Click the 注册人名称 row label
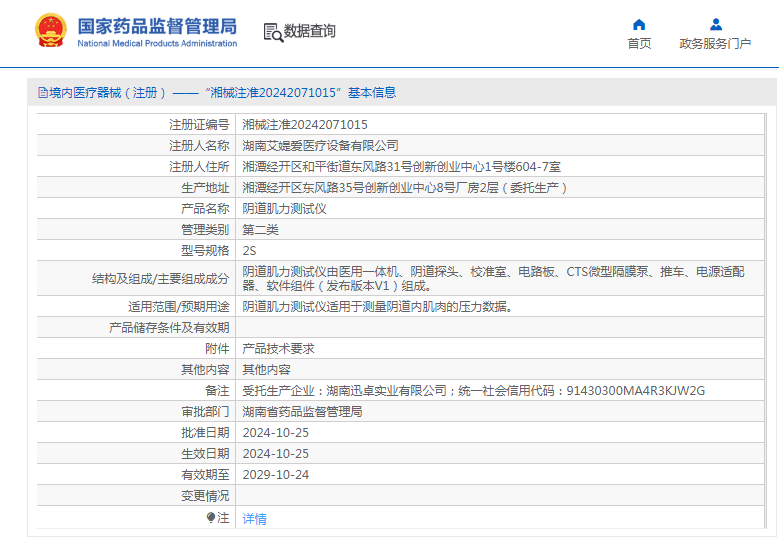Image resolution: width=779 pixels, height=541 pixels. [x=199, y=146]
